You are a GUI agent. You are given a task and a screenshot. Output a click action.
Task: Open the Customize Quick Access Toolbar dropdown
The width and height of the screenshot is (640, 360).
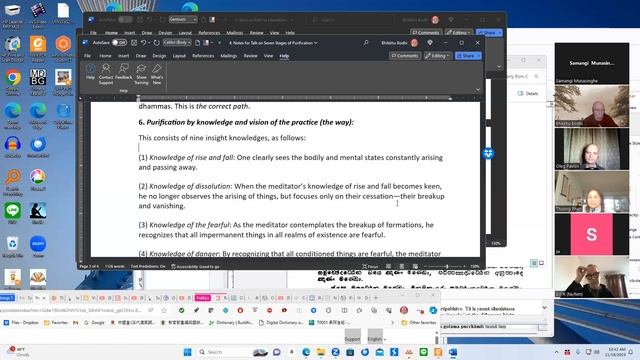click(x=219, y=42)
